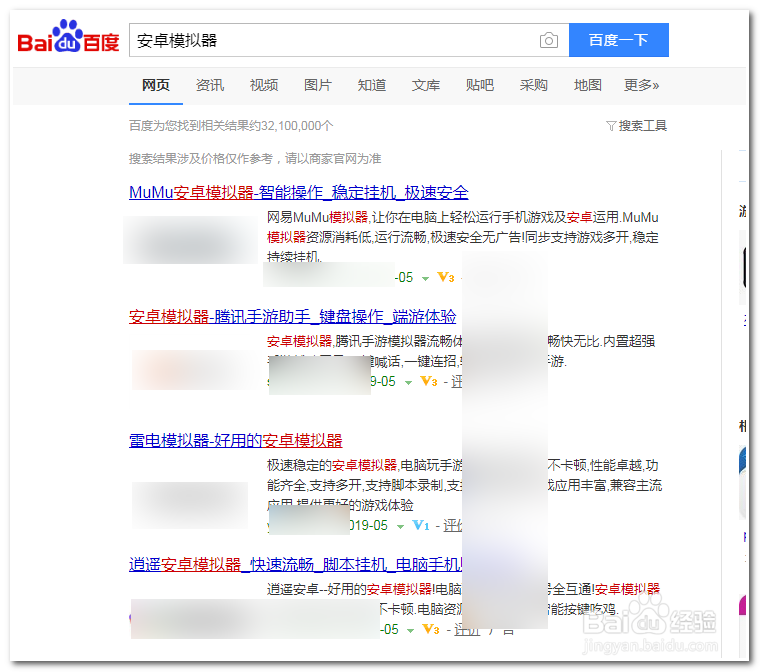Screen dimensions: 760x672
Task: Expand dropdown arrow under 逍遥安卓模拟器 result
Action: pyautogui.click(x=411, y=631)
